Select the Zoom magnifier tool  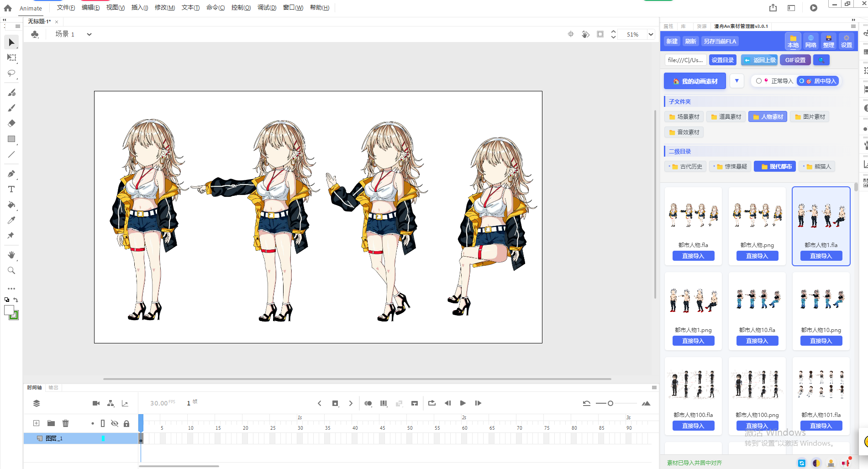(11, 270)
